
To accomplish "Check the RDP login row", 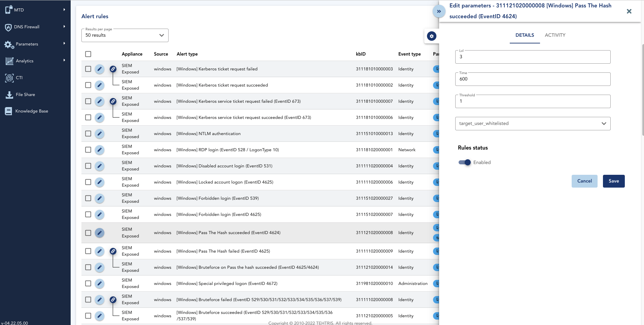I will [88, 150].
